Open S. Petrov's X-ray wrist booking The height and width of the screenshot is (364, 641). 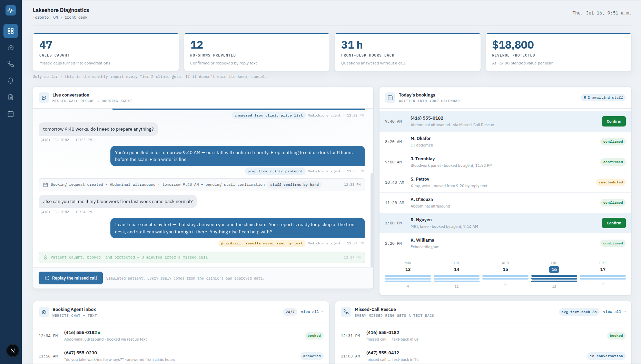(x=505, y=182)
